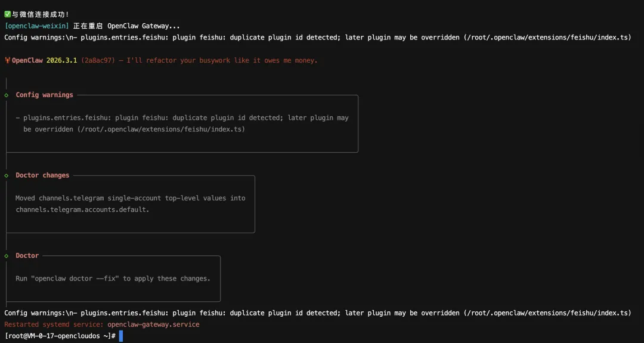Viewport: 644px width, 343px height.
Task: Click the Config warnings box heading
Action: pyautogui.click(x=44, y=95)
